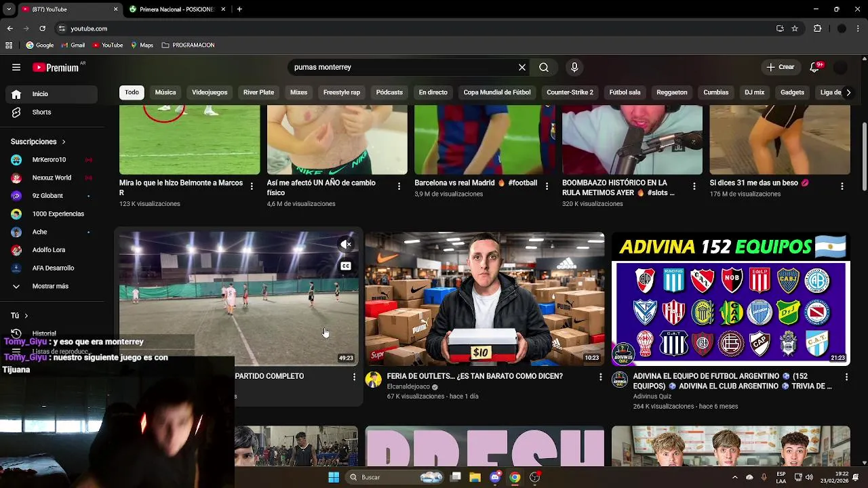
Task: Select the Freestyle rap filter chip
Action: pos(342,92)
